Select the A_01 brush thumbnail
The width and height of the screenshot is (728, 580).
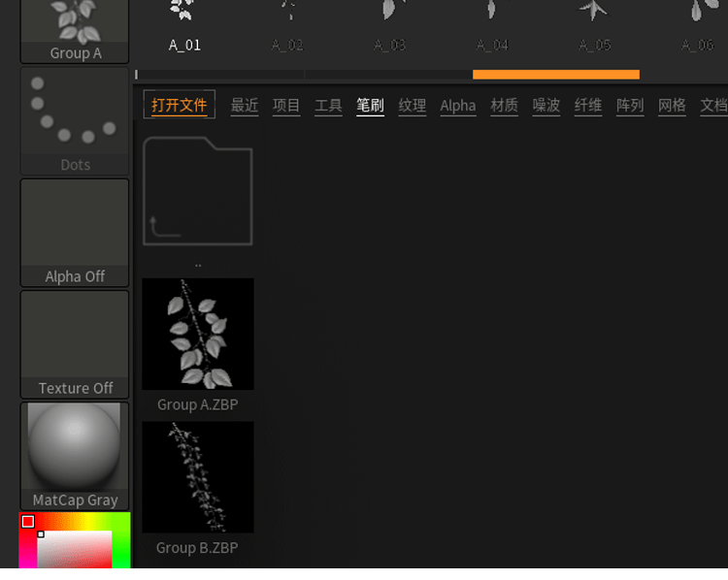point(183,24)
